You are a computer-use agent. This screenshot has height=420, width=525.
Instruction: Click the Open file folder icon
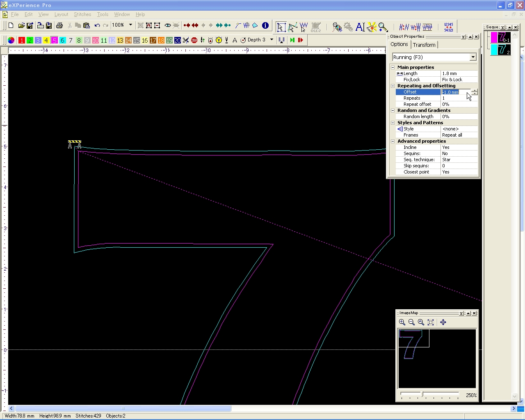[21, 25]
